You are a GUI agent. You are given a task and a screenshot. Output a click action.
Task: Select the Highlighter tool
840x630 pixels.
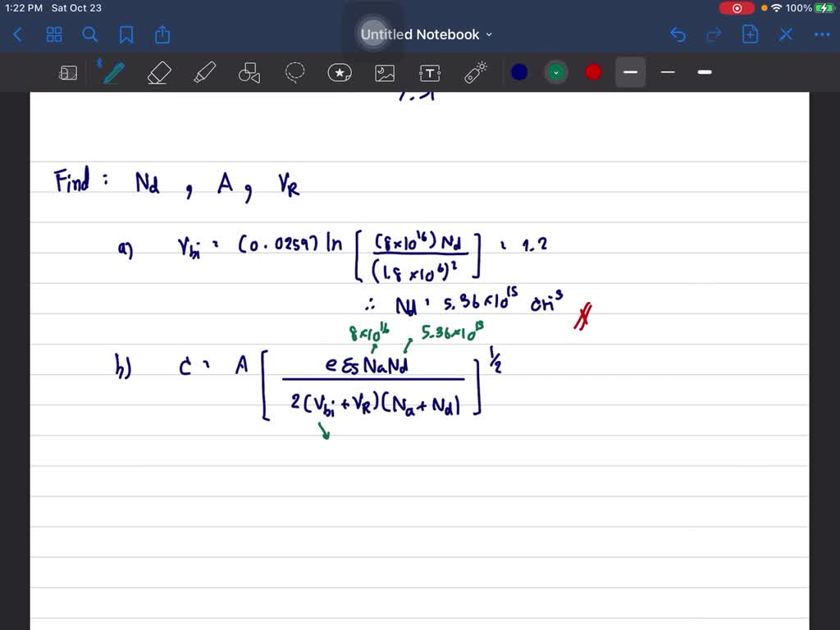[204, 72]
